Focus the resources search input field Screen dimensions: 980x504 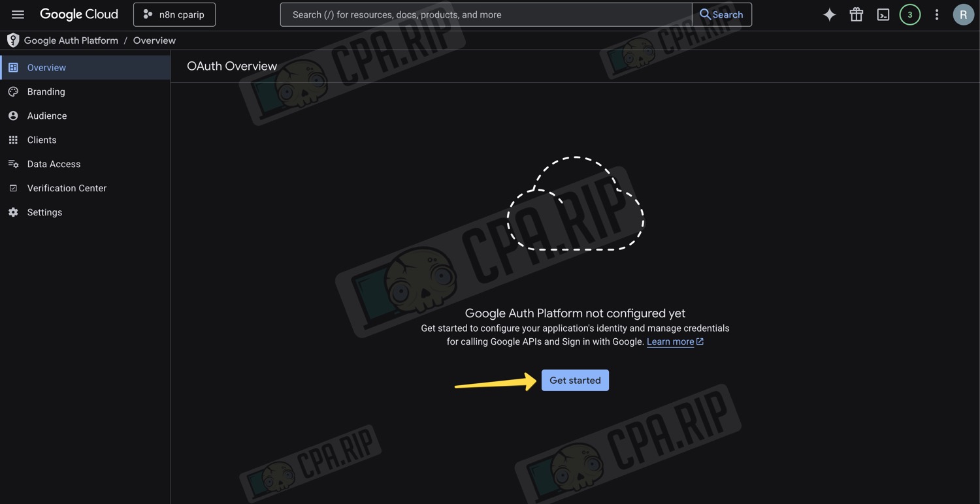point(485,14)
